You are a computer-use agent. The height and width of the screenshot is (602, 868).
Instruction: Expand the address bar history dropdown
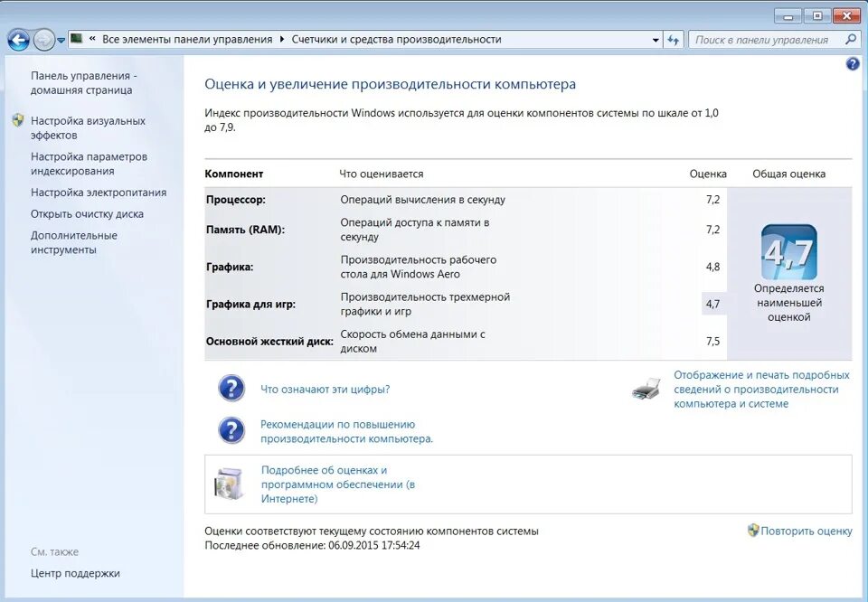(x=656, y=40)
